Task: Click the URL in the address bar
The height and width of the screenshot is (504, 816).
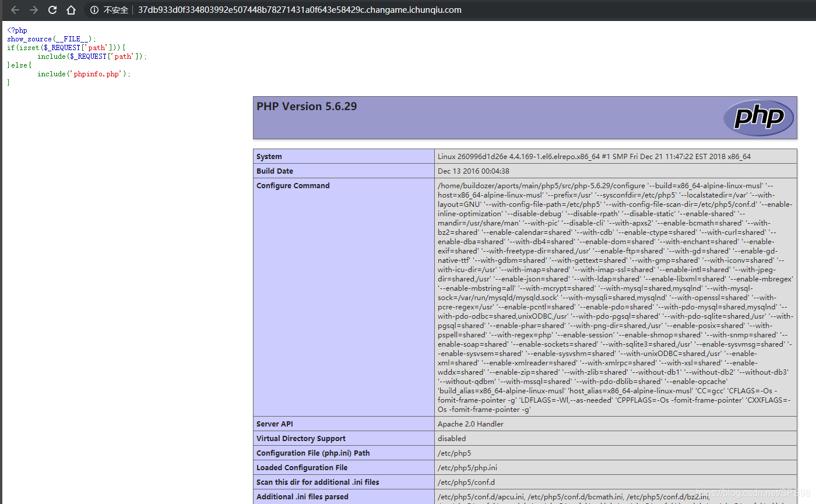Action: [x=300, y=10]
